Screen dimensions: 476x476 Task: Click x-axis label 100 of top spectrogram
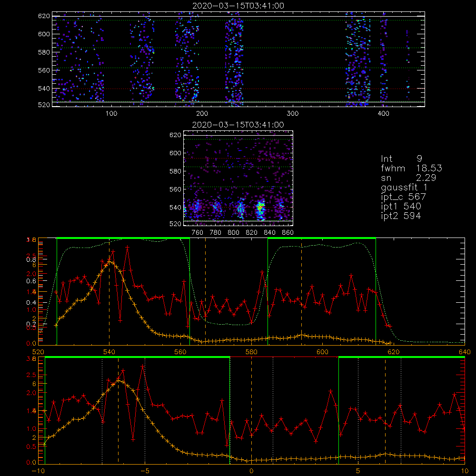pos(111,114)
